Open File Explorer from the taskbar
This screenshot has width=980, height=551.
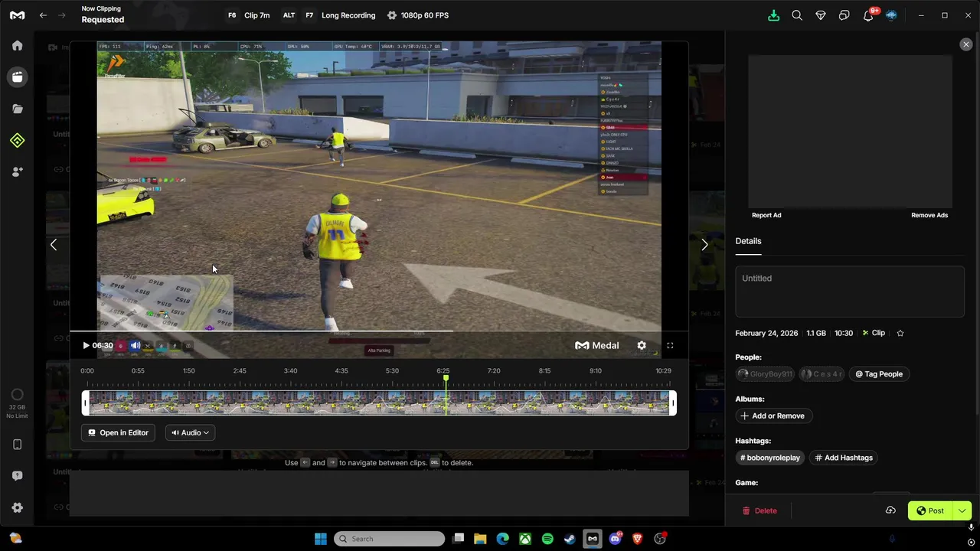(480, 539)
